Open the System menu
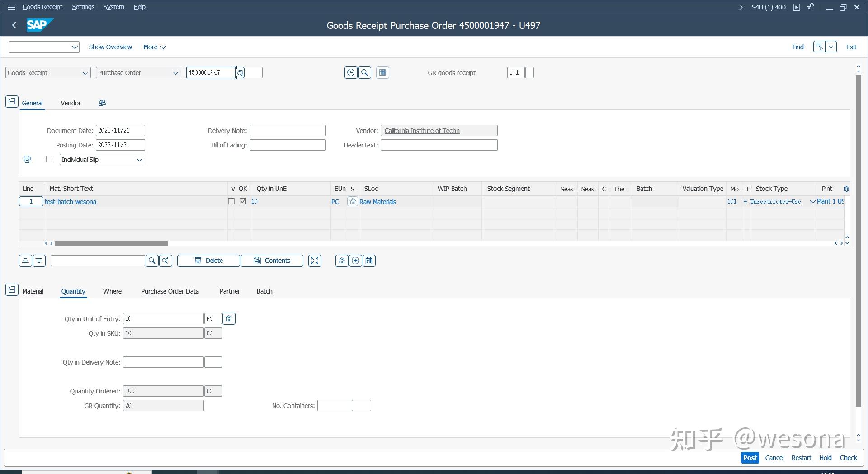The width and height of the screenshot is (868, 474). pyautogui.click(x=113, y=7)
